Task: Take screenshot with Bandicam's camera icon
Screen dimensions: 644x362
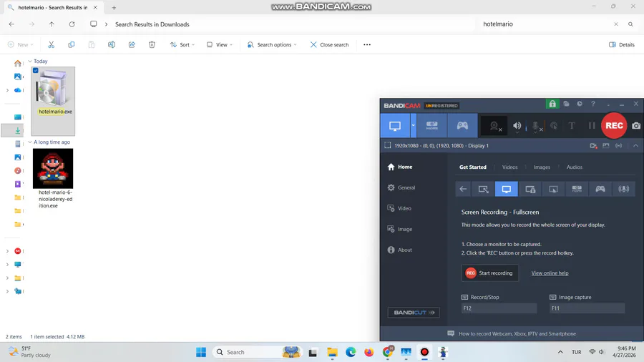Action: click(636, 126)
